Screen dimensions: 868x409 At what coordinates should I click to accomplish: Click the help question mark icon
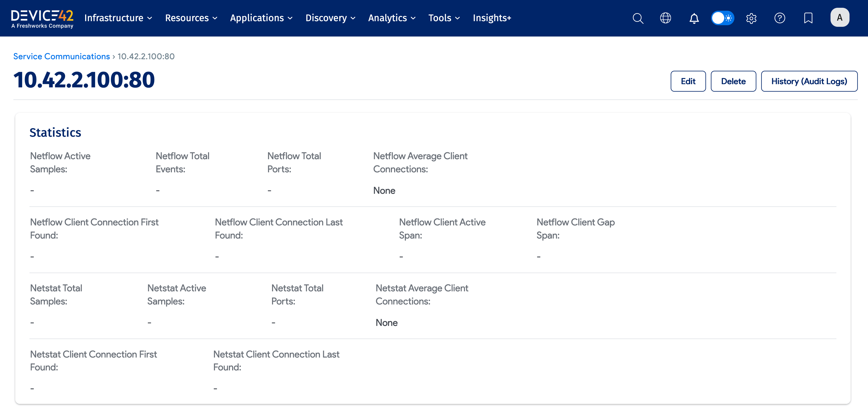pyautogui.click(x=779, y=18)
